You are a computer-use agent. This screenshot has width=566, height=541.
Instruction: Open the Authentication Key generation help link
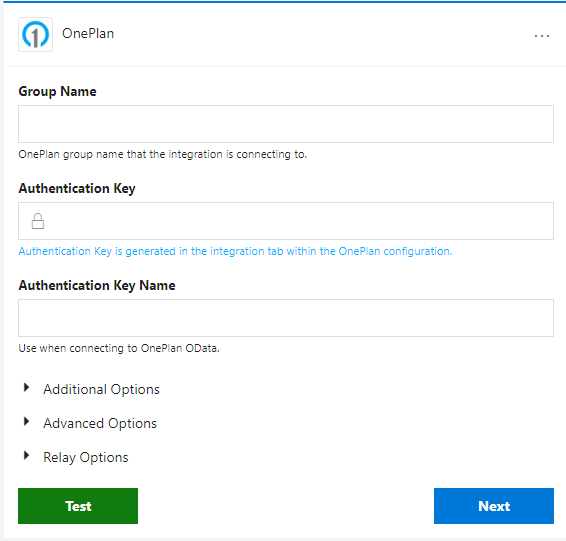(235, 251)
